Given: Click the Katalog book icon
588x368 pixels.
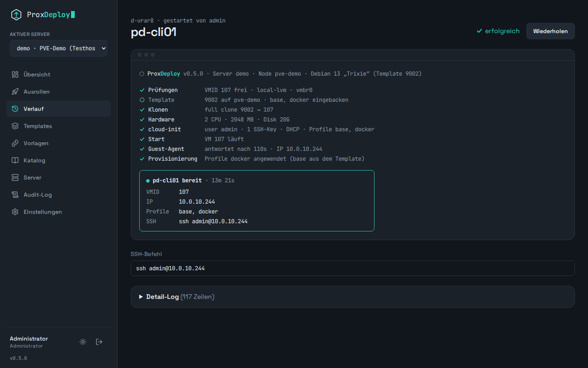Looking at the screenshot, I should click(15, 160).
